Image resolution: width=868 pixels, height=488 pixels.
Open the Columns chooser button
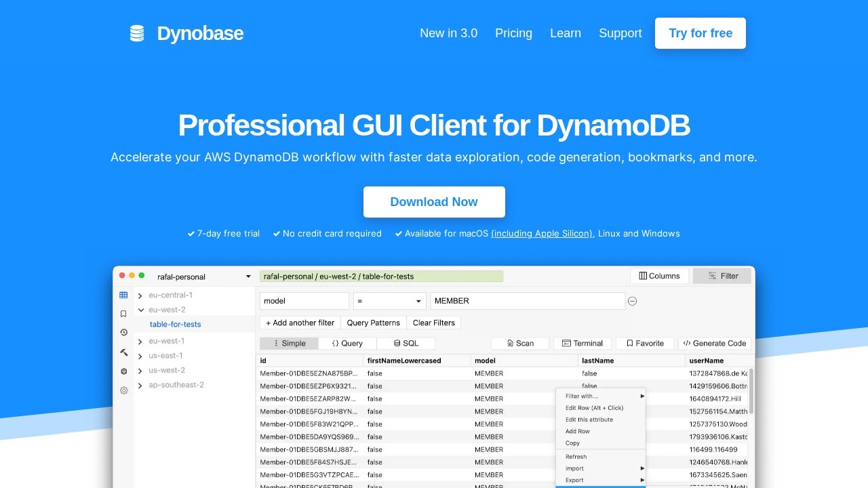[x=659, y=276]
